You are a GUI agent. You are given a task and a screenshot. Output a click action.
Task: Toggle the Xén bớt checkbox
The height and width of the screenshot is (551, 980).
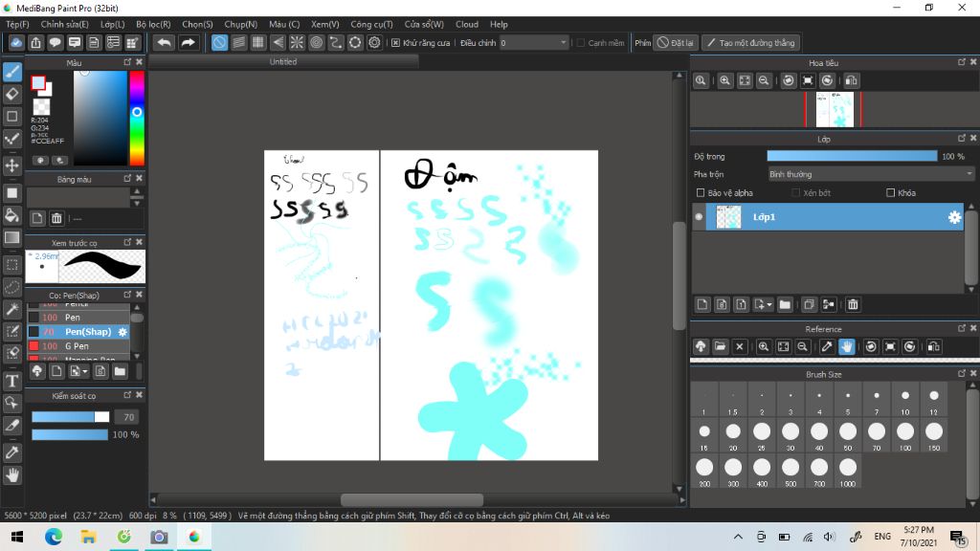795,193
